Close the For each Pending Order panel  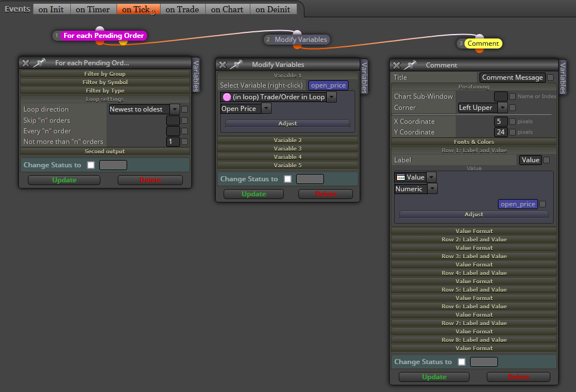coord(26,63)
